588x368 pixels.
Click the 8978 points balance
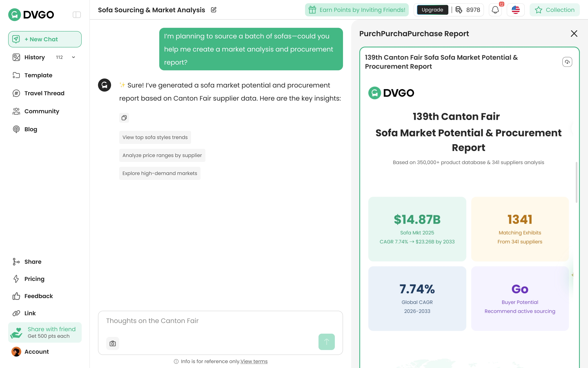tap(473, 10)
